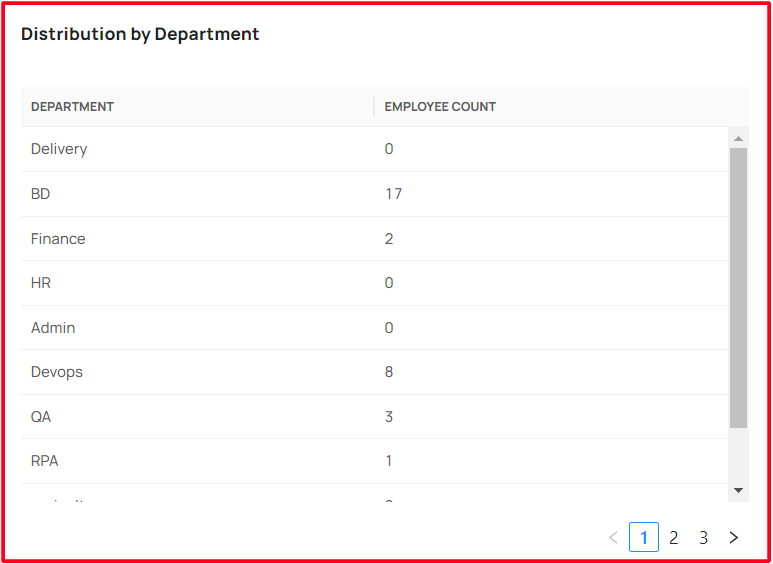Screen dimensions: 773x564
Task: Select the Delivery department row
Action: tap(375, 149)
